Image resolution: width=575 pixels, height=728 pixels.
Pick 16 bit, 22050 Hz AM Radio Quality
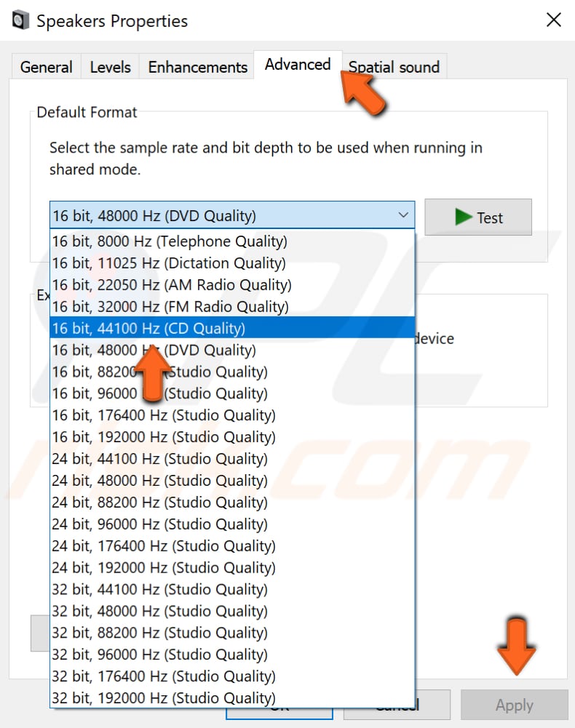(171, 284)
